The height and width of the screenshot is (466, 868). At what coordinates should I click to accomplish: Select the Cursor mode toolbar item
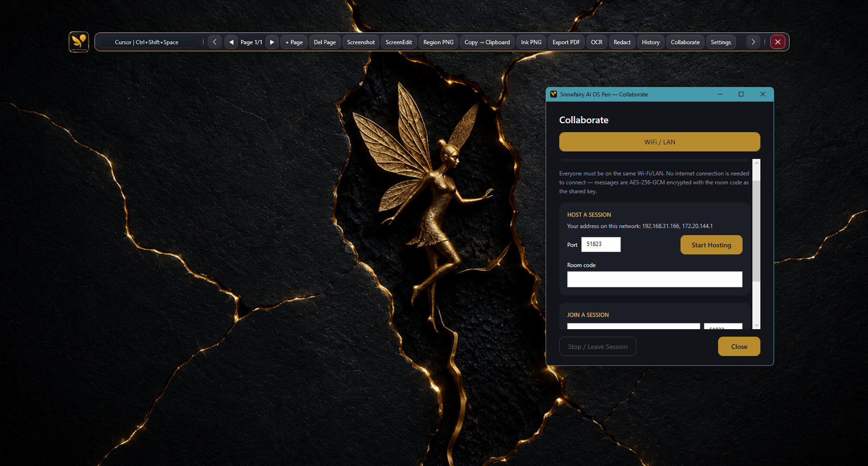147,42
